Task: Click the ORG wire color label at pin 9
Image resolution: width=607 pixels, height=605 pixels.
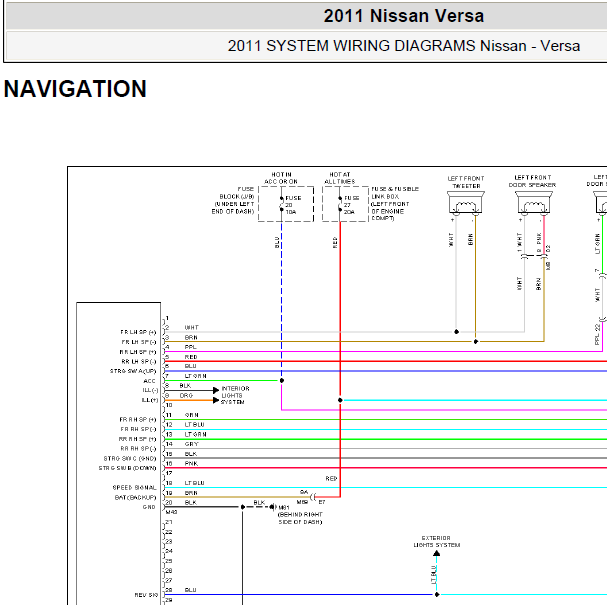Action: pos(186,396)
